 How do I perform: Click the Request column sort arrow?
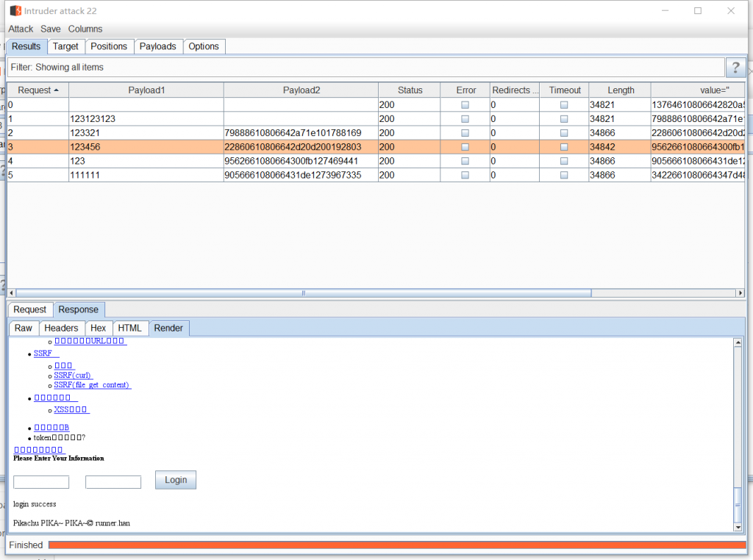tap(57, 90)
